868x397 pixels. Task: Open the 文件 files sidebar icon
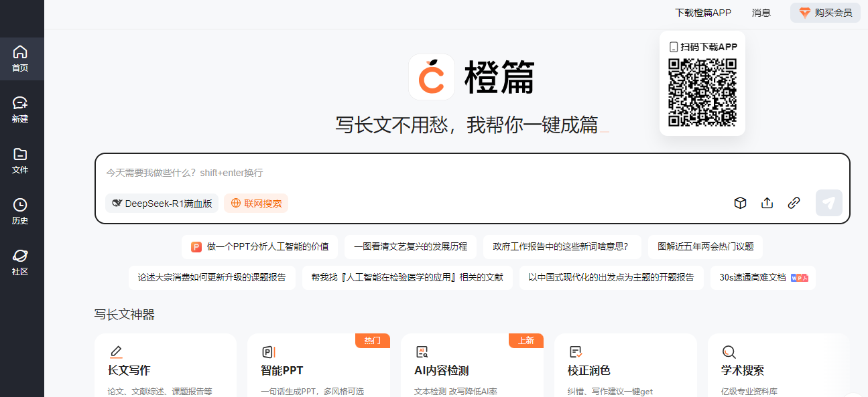point(20,161)
